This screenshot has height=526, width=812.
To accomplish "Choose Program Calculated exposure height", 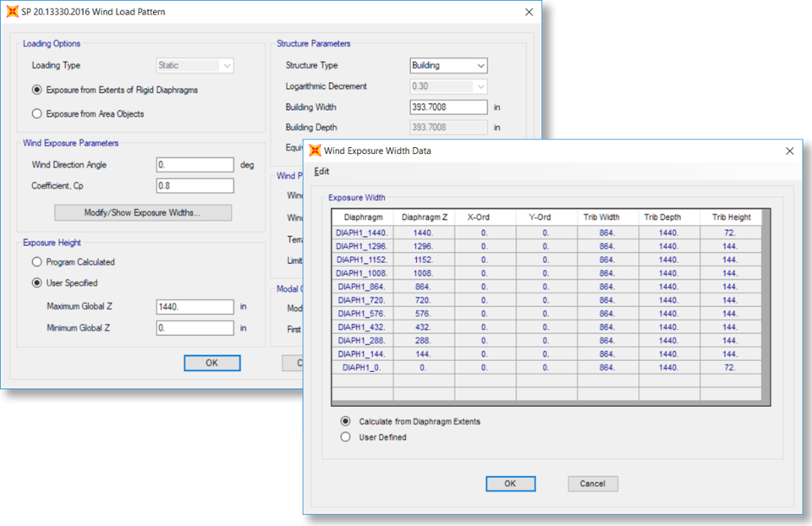I will 37,262.
